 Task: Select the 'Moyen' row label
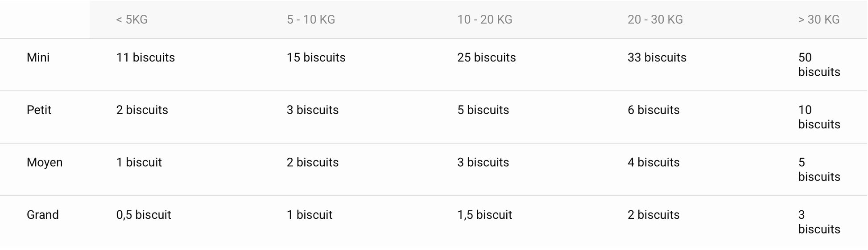coord(45,162)
